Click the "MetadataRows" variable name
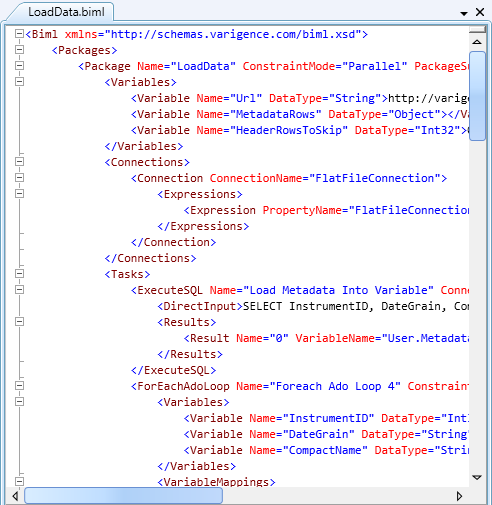 [x=275, y=114]
